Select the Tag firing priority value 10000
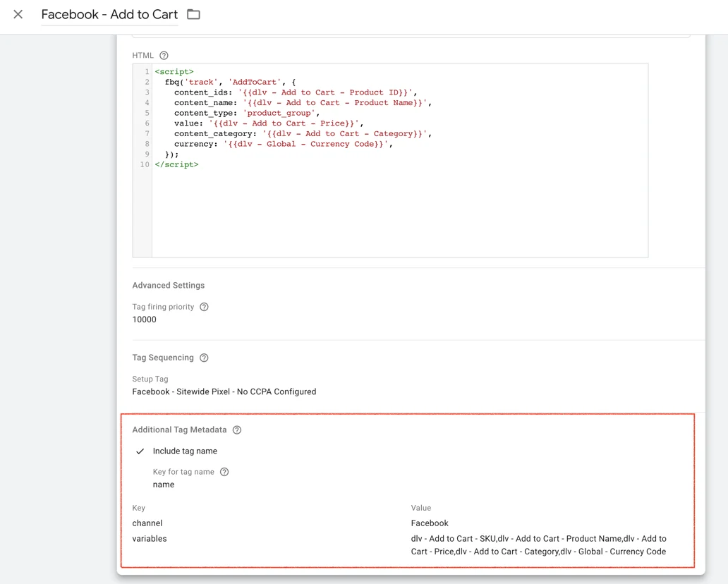Screen dimensions: 728x584 click(145, 320)
